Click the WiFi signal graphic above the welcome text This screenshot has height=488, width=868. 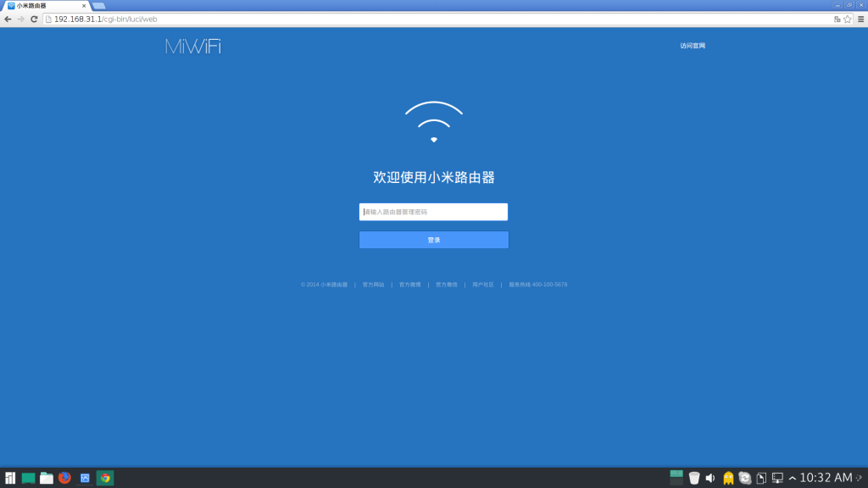[x=434, y=119]
